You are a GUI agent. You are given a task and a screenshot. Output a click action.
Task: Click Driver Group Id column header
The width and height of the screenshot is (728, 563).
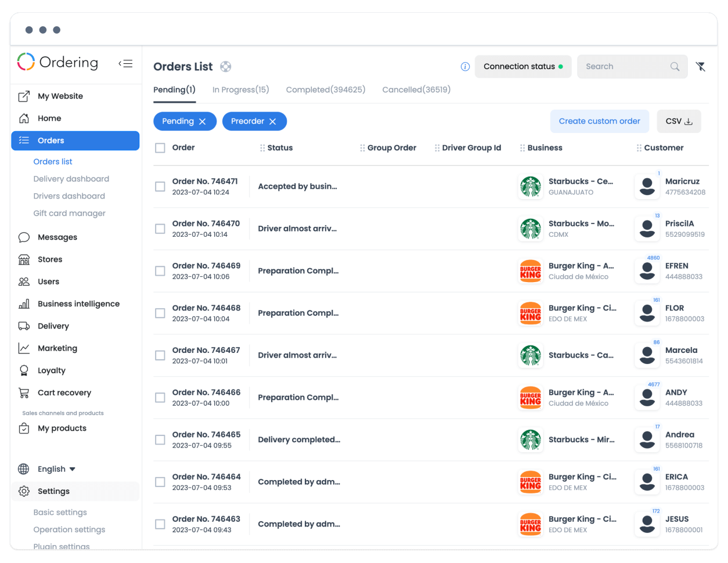coord(471,148)
